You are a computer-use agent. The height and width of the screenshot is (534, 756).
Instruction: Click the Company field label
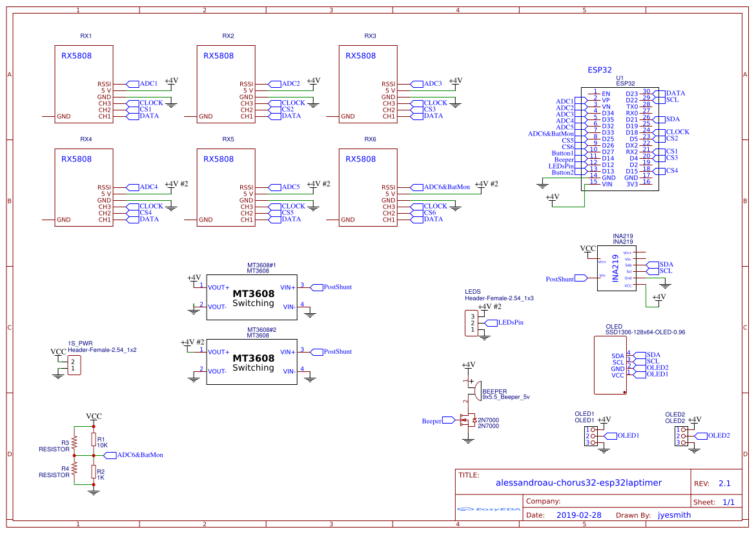(x=543, y=501)
